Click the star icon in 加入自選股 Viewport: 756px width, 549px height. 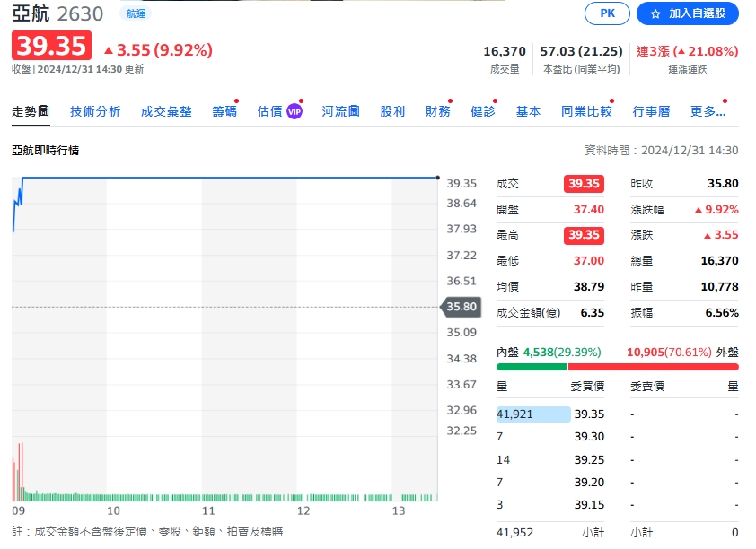(655, 14)
